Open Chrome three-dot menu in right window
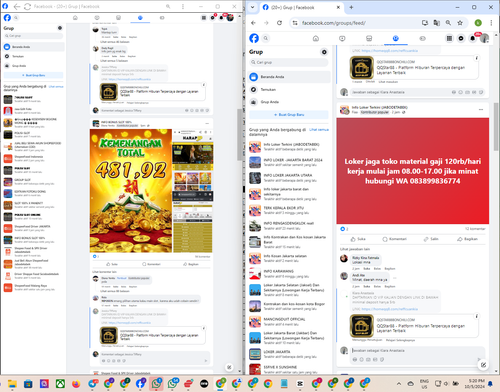This screenshot has height=392, width=500. (491, 23)
